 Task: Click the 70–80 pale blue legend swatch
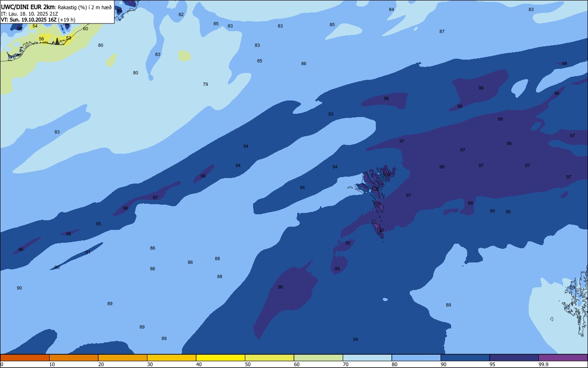coord(367,357)
